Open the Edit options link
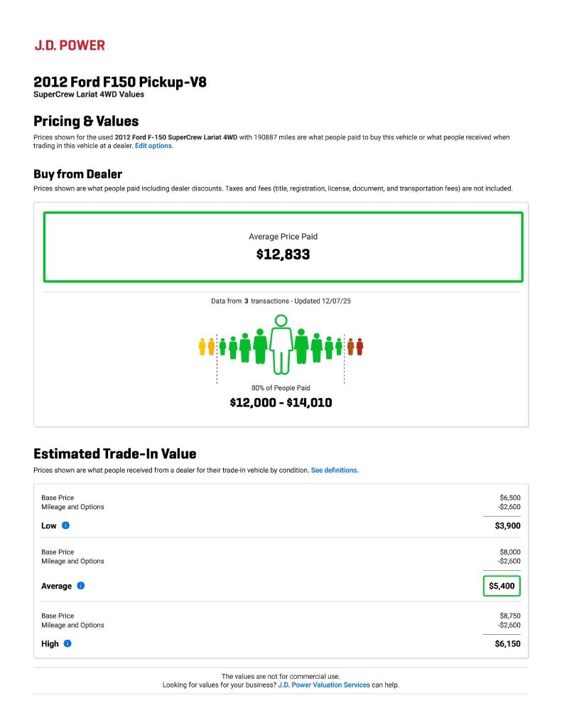The height and width of the screenshot is (728, 562). point(153,146)
